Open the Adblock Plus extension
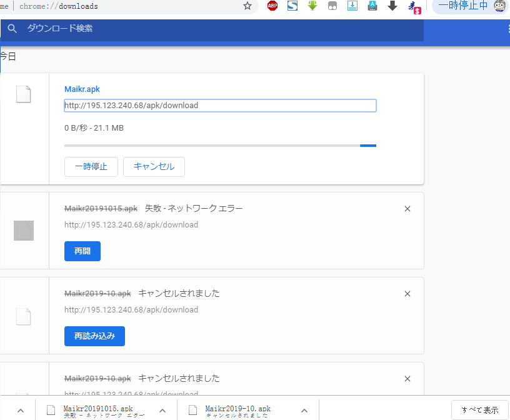 [x=272, y=6]
